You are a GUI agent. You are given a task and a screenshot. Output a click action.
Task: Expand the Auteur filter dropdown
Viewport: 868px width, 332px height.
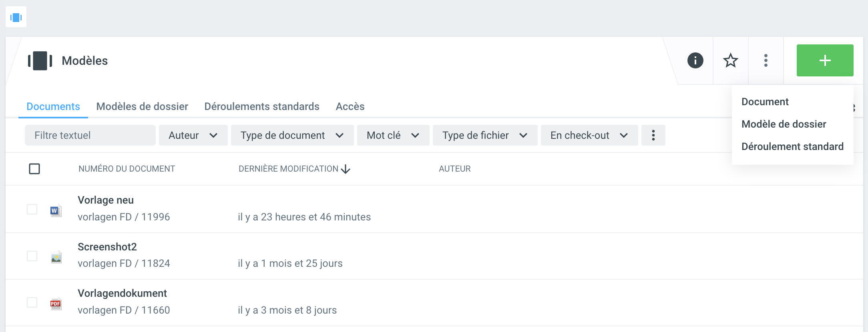(x=193, y=135)
